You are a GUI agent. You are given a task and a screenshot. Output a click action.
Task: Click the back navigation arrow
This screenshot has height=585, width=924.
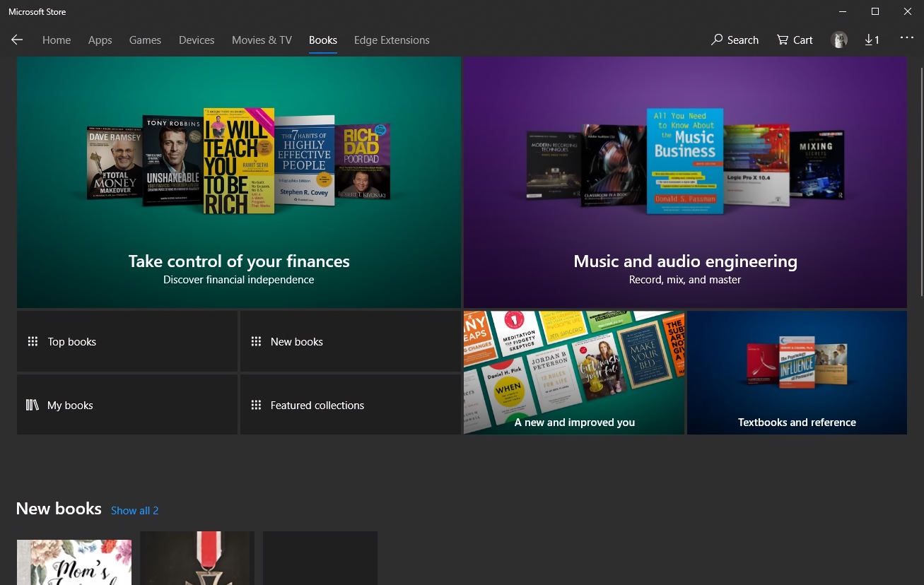click(x=17, y=40)
